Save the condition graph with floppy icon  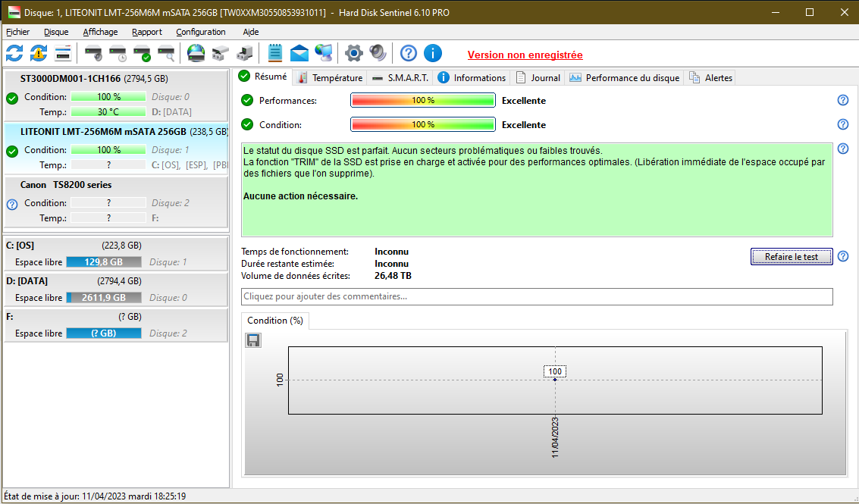tap(253, 340)
